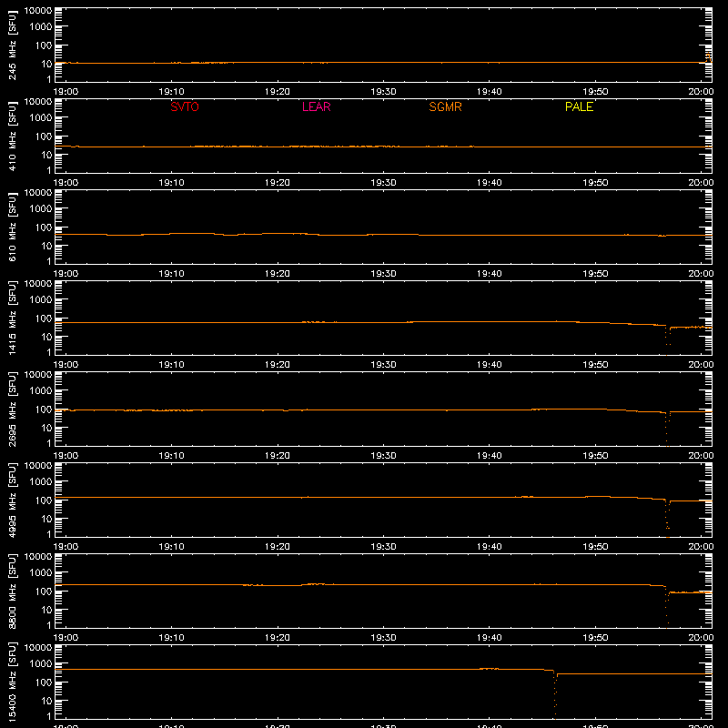The width and height of the screenshot is (728, 728).
Task: Click 19:40 label under the 410 MHz panel
Action: [490, 183]
